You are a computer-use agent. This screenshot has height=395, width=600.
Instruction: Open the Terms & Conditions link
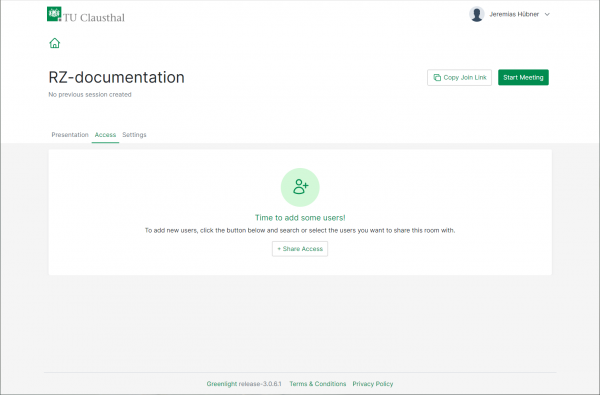[x=318, y=384]
